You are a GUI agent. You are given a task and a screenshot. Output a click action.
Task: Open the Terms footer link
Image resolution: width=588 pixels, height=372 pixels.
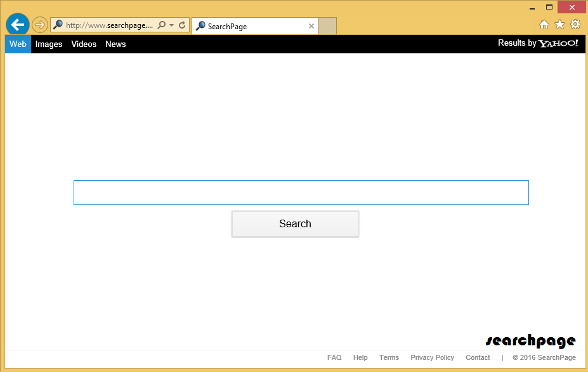tap(389, 358)
